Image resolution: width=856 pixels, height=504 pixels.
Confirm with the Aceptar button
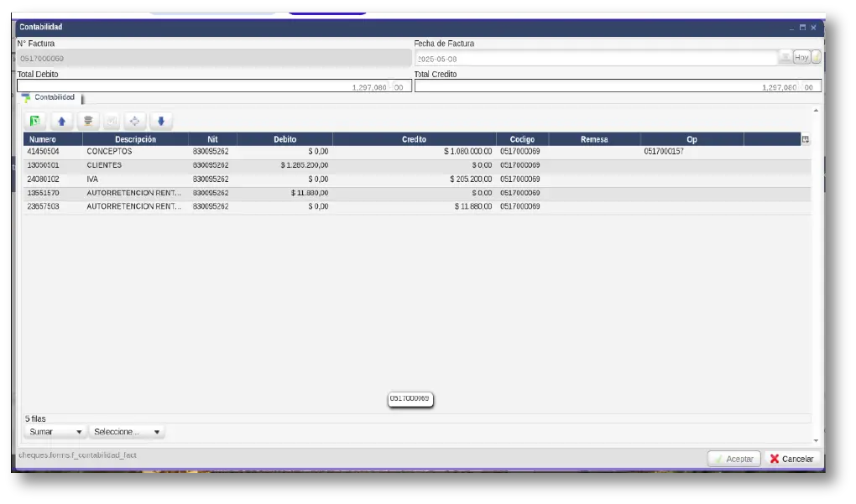tap(734, 459)
